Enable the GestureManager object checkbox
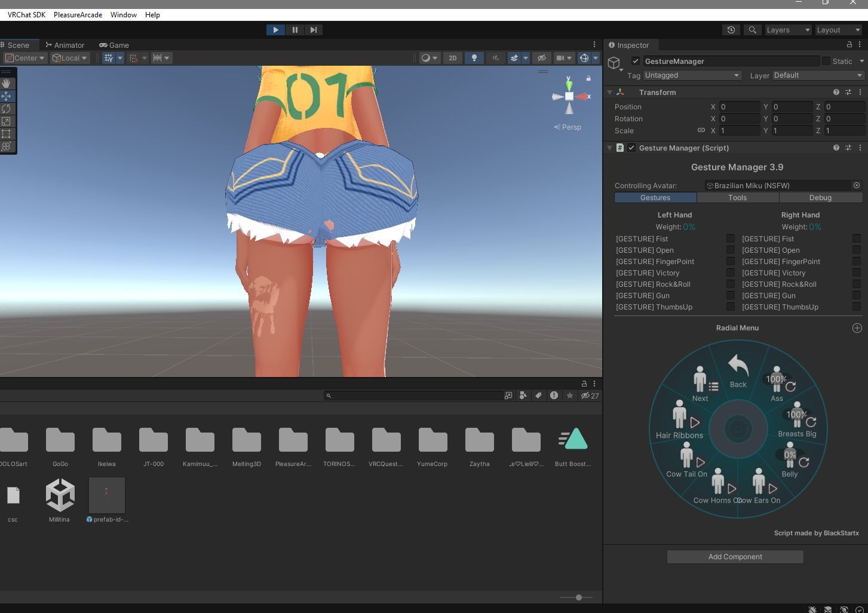The image size is (868, 613). coord(636,61)
